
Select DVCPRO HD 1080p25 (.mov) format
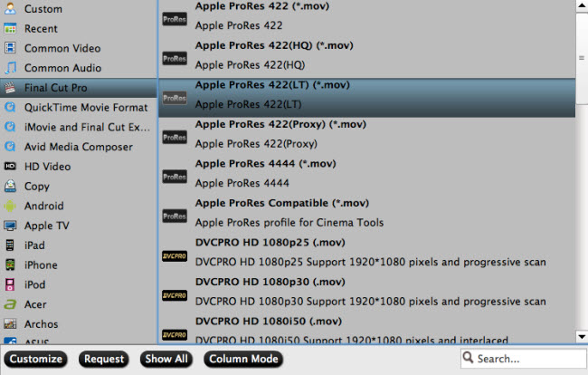[366, 255]
